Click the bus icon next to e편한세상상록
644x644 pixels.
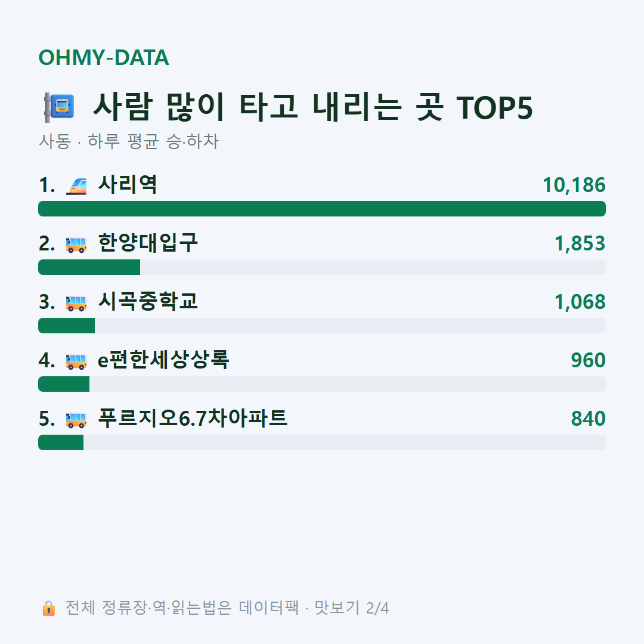76,361
